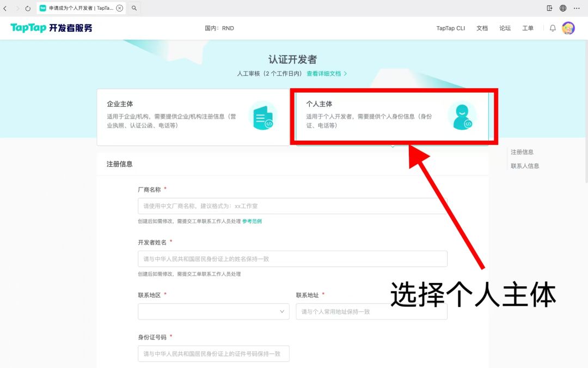Focus the 联系地址 input field

coord(372,312)
